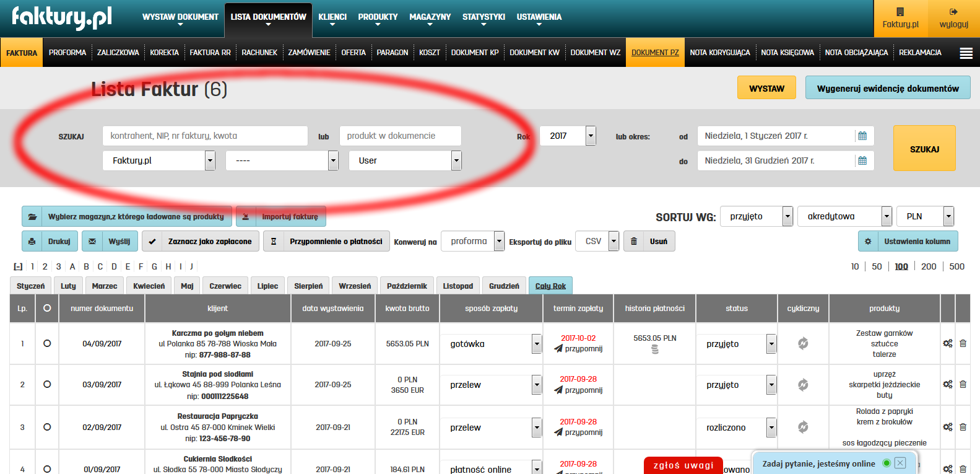980x474 pixels.
Task: Click the calendar icon for start date
Action: 862,136
